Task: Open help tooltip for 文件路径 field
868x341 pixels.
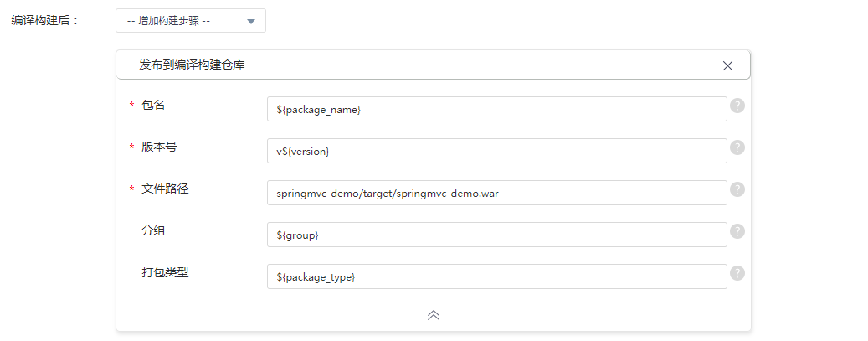Action: [737, 189]
